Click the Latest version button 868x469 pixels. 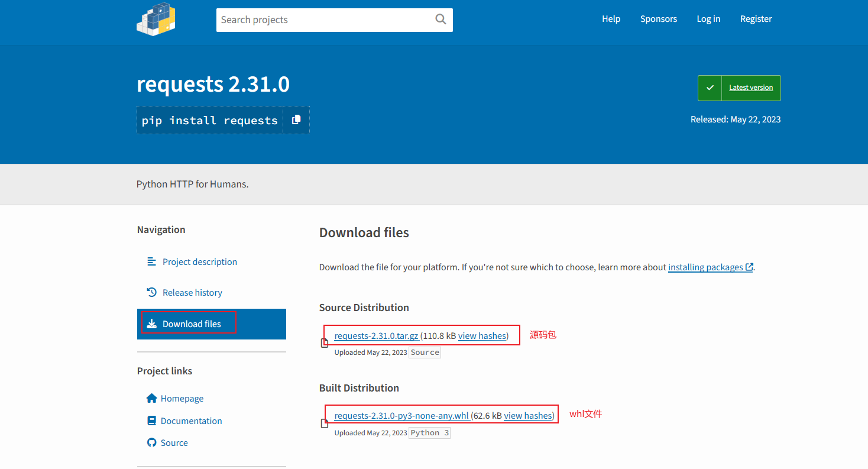739,88
